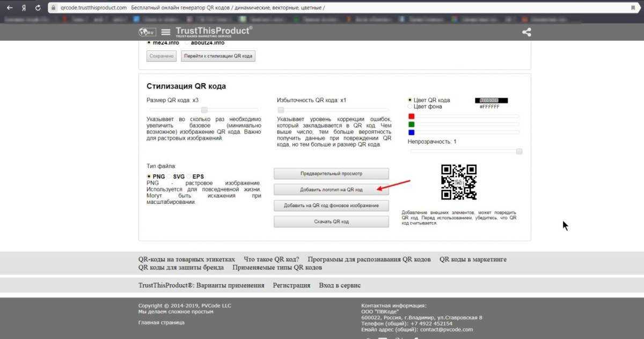Viewport: 644px width, 339px height.
Task: Click the 'Размер QR кода' slider handle
Action: [204, 110]
